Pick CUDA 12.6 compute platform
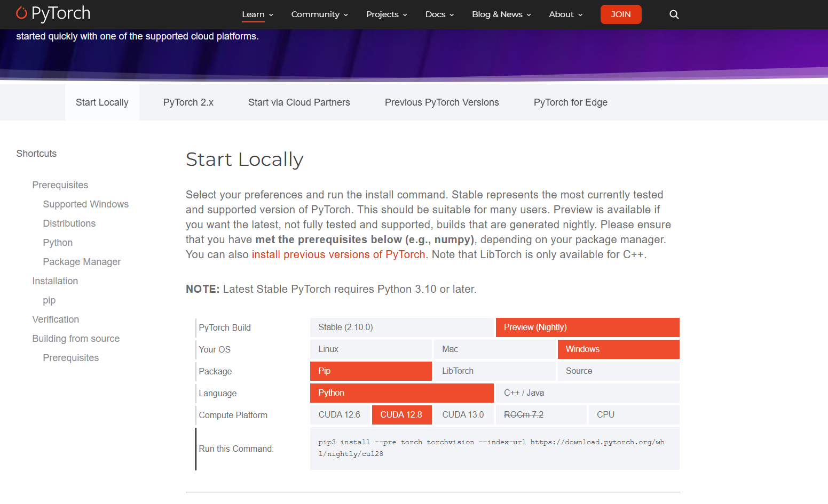Image resolution: width=828 pixels, height=504 pixels. coord(340,415)
